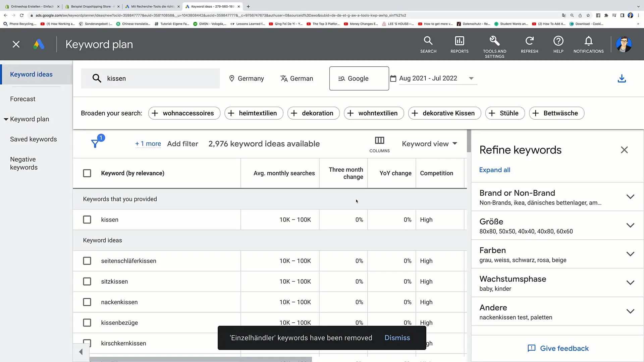This screenshot has height=362, width=644.
Task: Click Download icon to export keywords
Action: tap(622, 78)
